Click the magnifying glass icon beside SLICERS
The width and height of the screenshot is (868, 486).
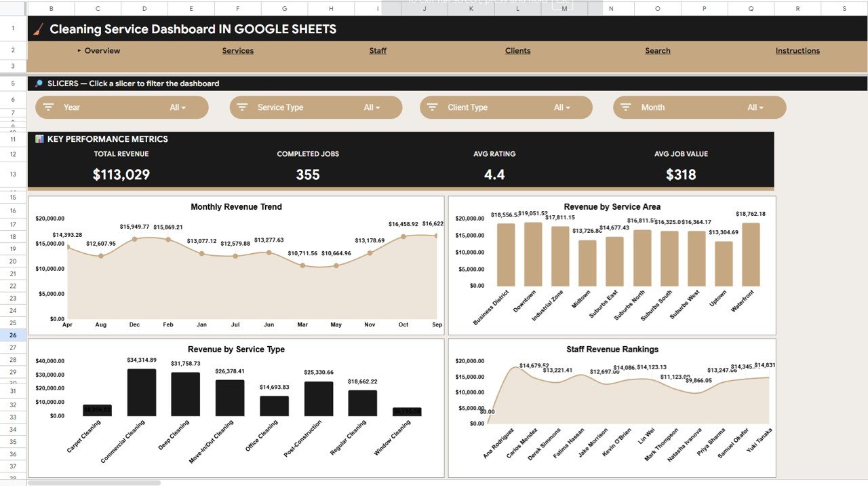pos(39,83)
